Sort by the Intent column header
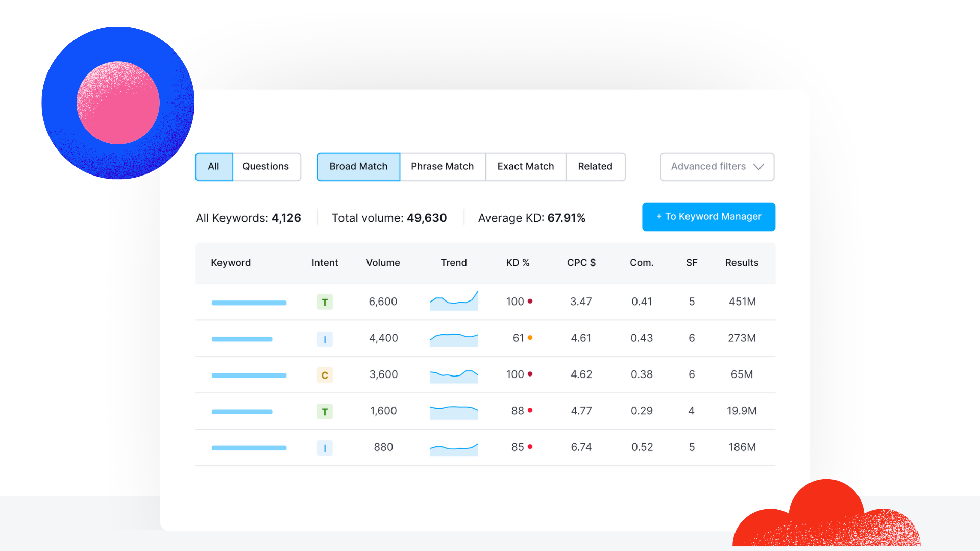 click(x=325, y=263)
